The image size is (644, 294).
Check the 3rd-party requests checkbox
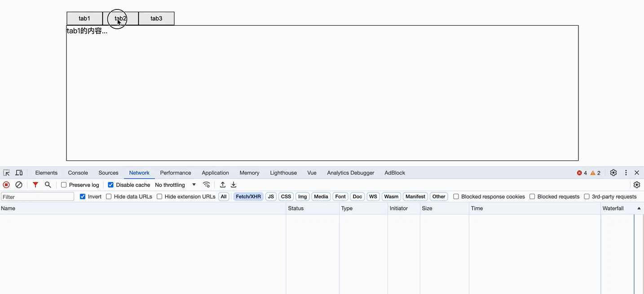pos(587,196)
